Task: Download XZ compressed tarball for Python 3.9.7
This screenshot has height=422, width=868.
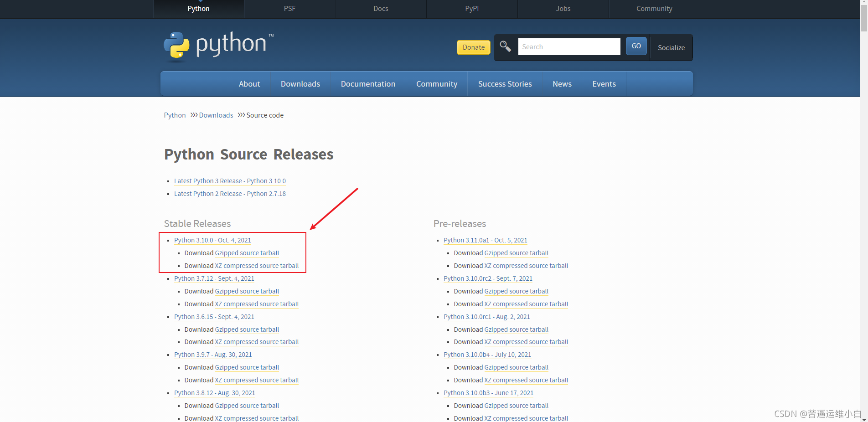Action: [x=257, y=380]
